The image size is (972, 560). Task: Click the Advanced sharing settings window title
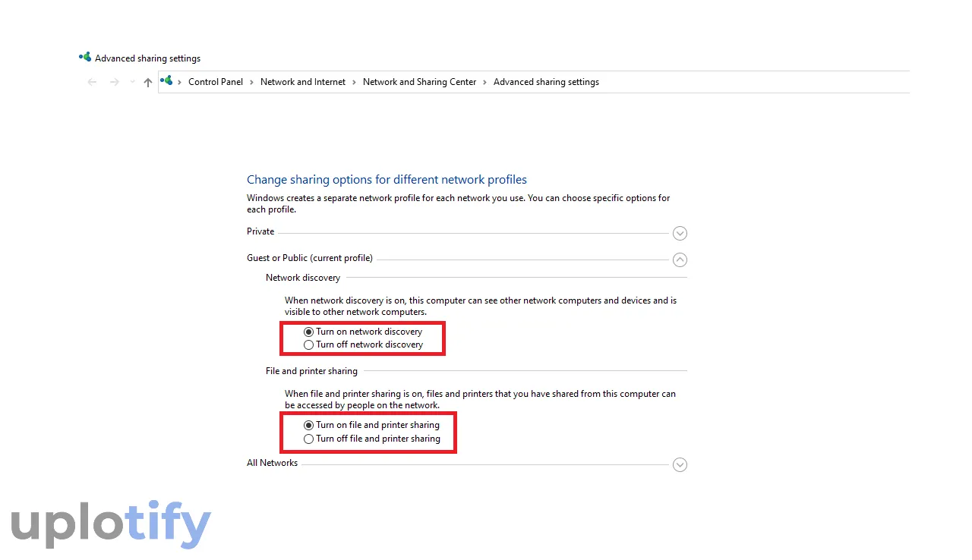tap(147, 58)
